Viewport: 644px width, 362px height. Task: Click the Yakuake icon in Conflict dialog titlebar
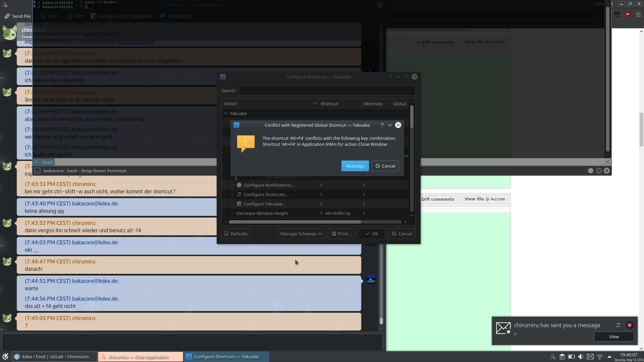236,125
